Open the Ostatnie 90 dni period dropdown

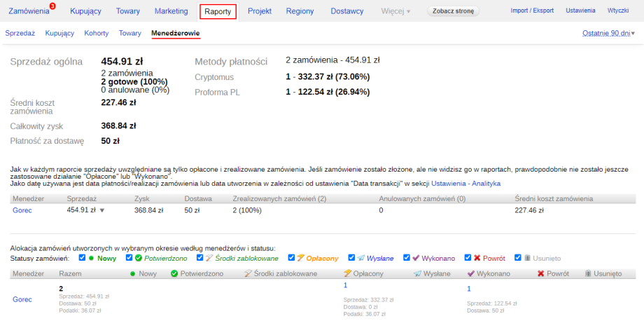pyautogui.click(x=608, y=33)
